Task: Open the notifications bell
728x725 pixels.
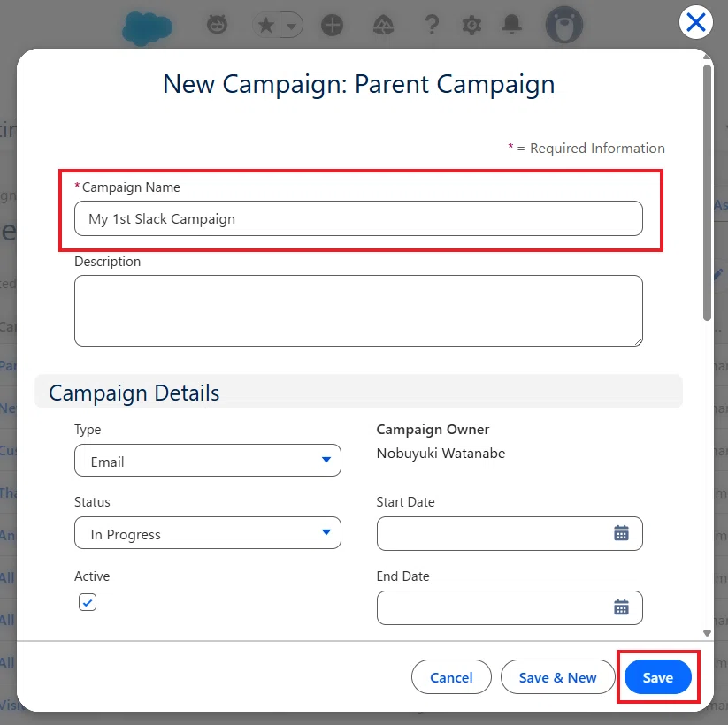Action: pos(511,25)
